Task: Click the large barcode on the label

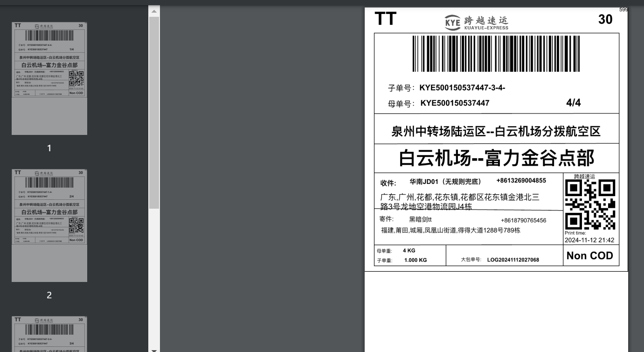Action: (496, 54)
